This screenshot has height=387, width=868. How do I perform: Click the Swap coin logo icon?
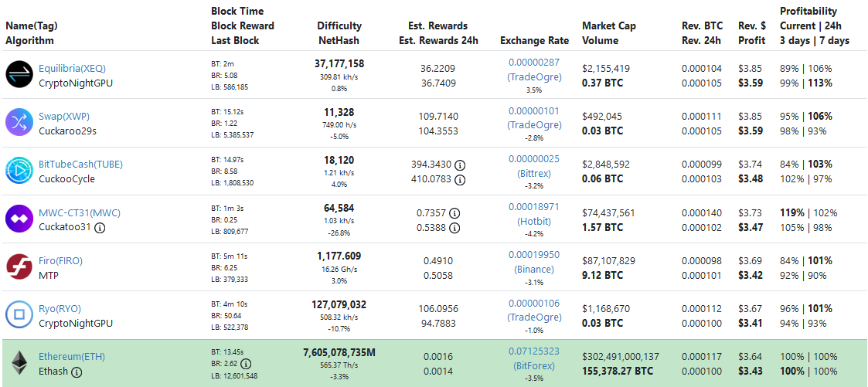20,123
